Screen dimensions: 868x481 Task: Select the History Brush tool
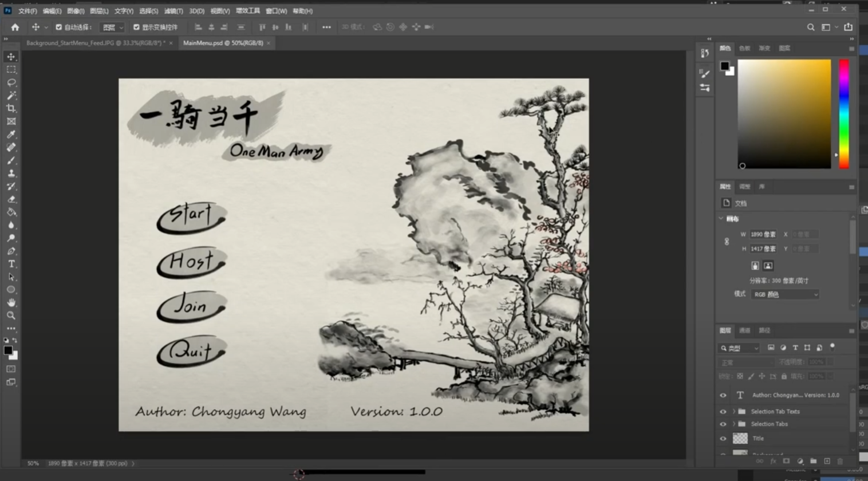(11, 186)
